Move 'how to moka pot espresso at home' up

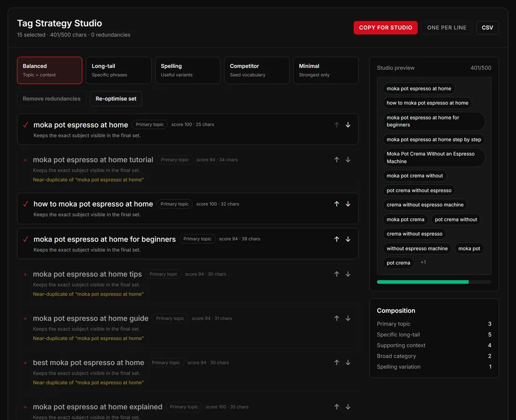point(337,204)
